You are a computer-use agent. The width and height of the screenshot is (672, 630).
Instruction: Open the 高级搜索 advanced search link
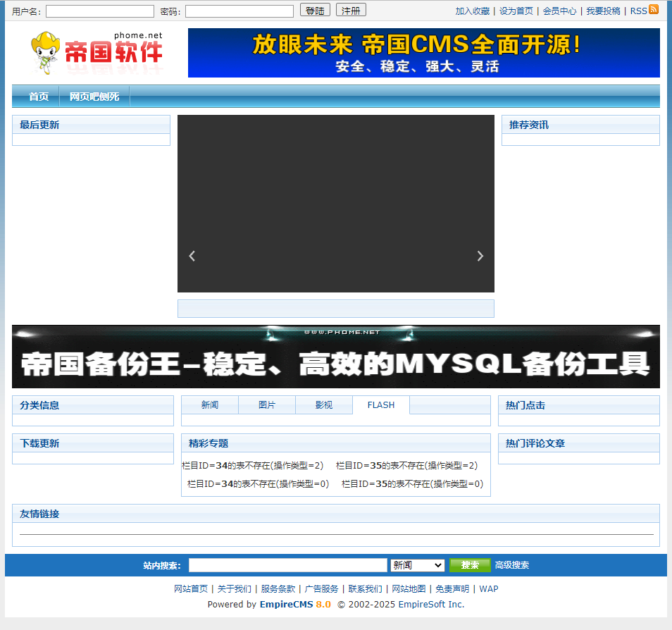coord(512,565)
